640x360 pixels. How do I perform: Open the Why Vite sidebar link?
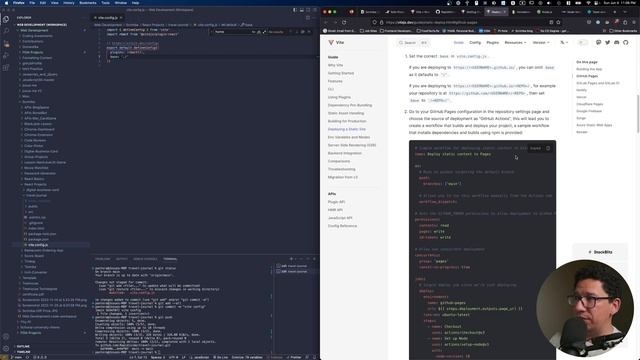point(336,65)
